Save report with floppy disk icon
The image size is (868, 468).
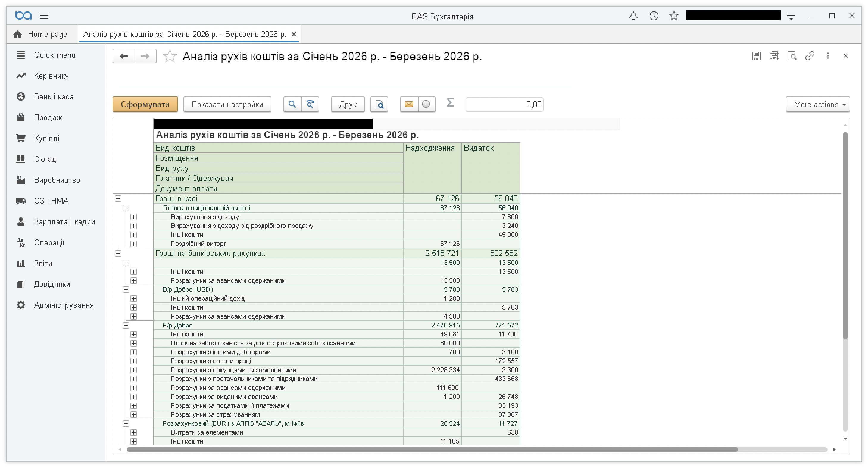[x=756, y=56]
